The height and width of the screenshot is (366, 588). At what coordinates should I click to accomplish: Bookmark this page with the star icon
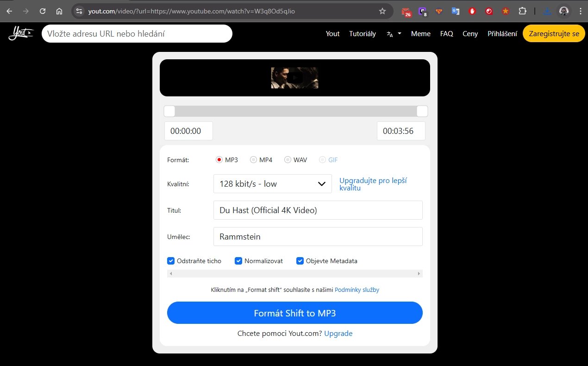point(382,11)
